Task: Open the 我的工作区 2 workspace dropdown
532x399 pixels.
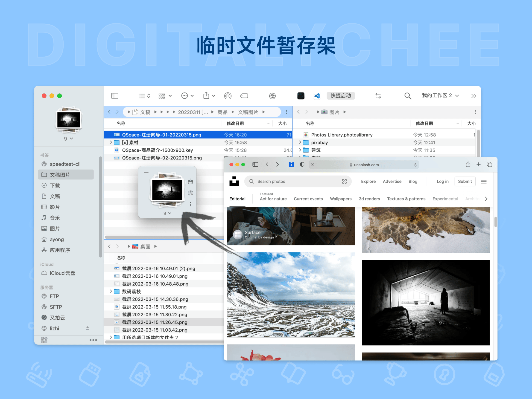Action: [x=440, y=96]
